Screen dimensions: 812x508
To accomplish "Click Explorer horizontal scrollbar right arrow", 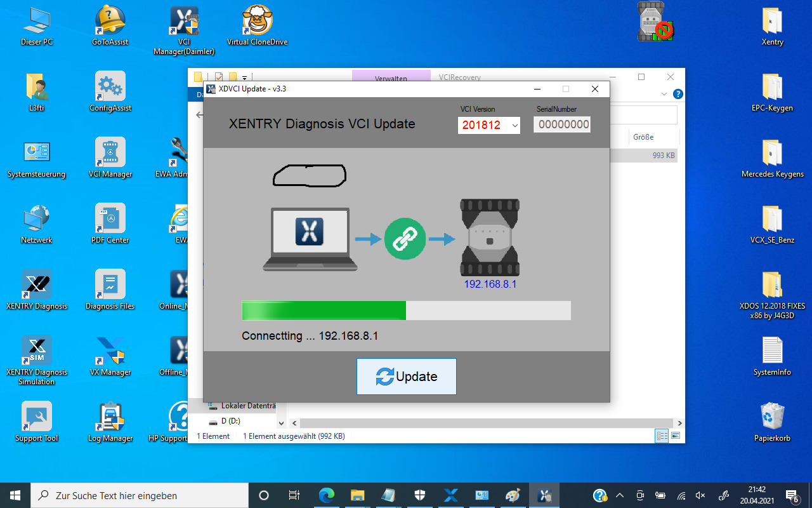I will click(679, 423).
